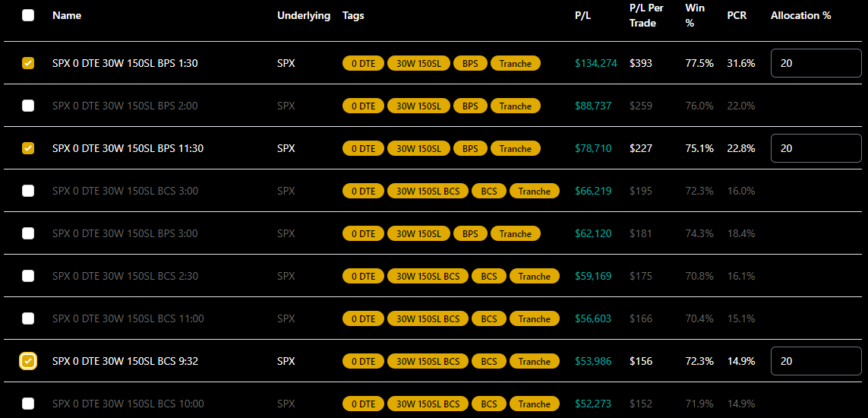This screenshot has height=418, width=868.
Task: Click the $66,219 P/L value
Action: (x=593, y=191)
